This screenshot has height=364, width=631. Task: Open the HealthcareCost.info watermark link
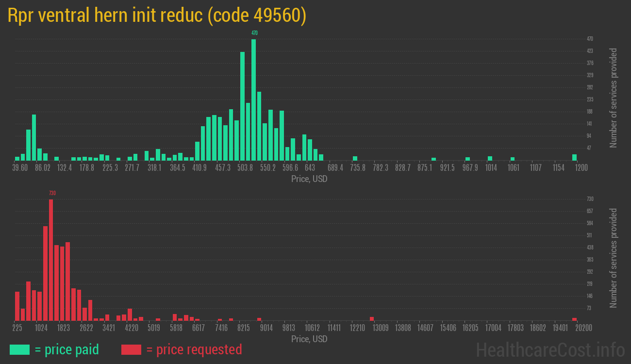550,349
